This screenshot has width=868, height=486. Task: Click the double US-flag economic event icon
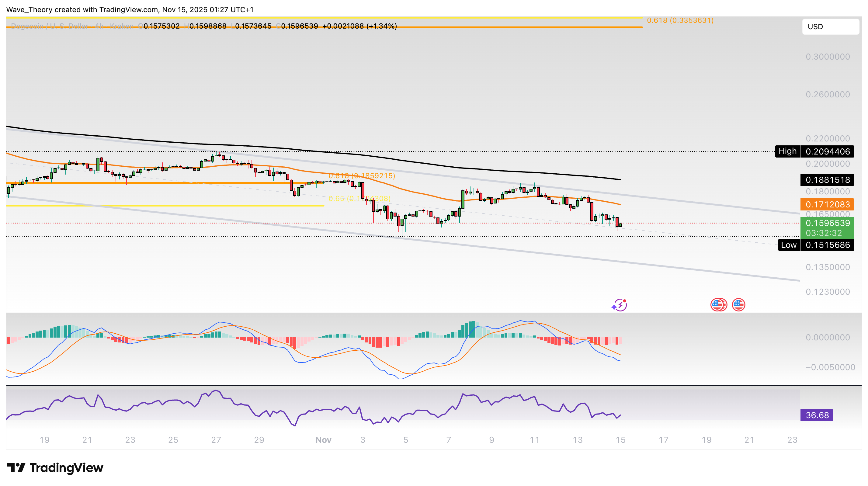[719, 304]
